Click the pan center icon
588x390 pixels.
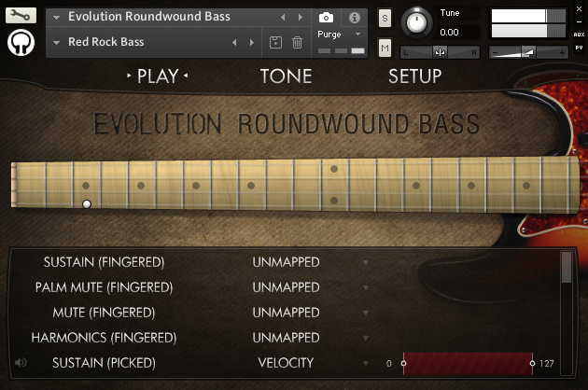pos(440,52)
